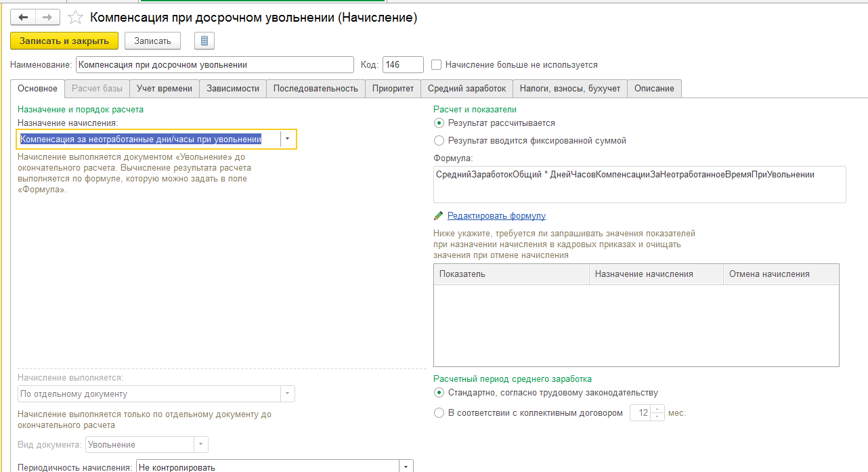This screenshot has height=472, width=868.
Task: Open the Редактировать формулу link
Action: click(x=496, y=216)
